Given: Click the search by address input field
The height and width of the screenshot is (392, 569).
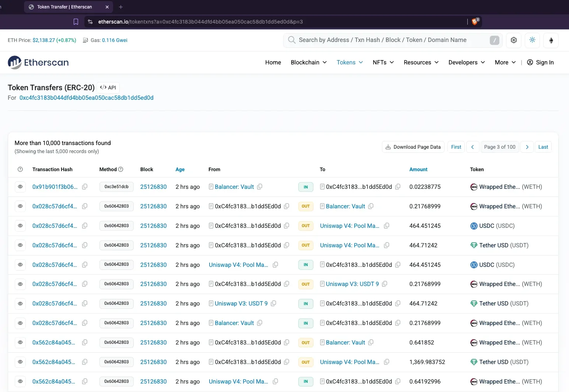Looking at the screenshot, I should (x=393, y=40).
